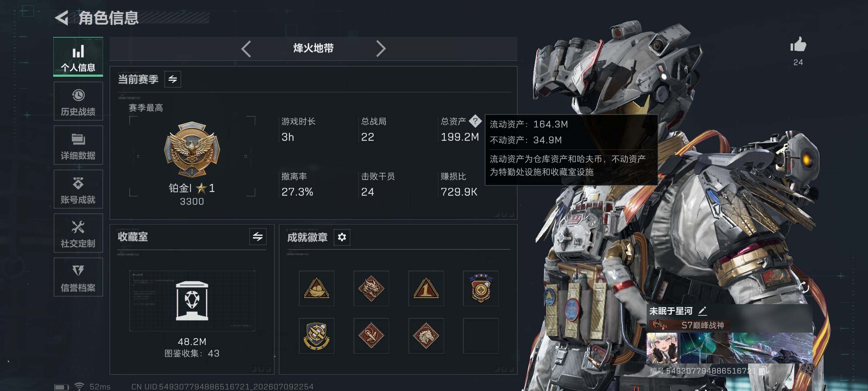868x391 pixels.
Task: Rotate the character model with the refresh icon
Action: 804,287
